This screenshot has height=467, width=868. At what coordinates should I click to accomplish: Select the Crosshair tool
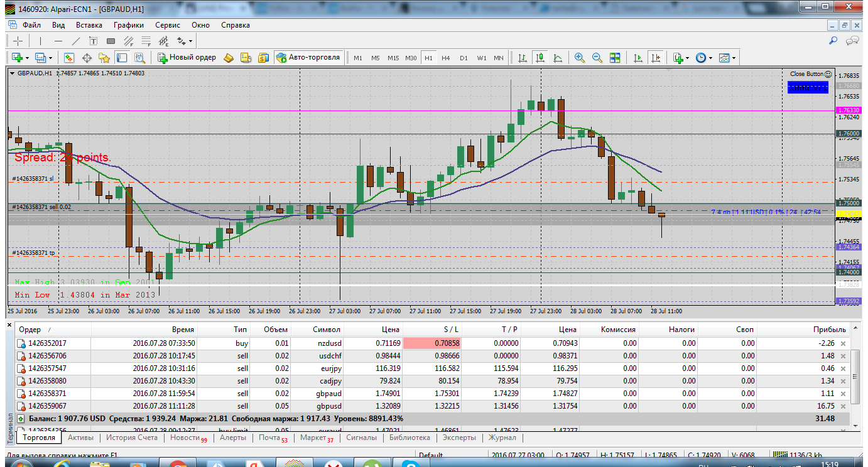(x=18, y=41)
